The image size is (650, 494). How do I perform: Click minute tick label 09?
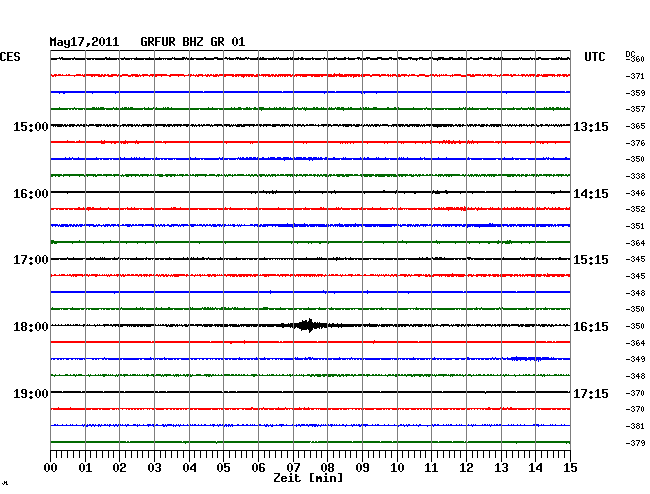click(x=362, y=468)
